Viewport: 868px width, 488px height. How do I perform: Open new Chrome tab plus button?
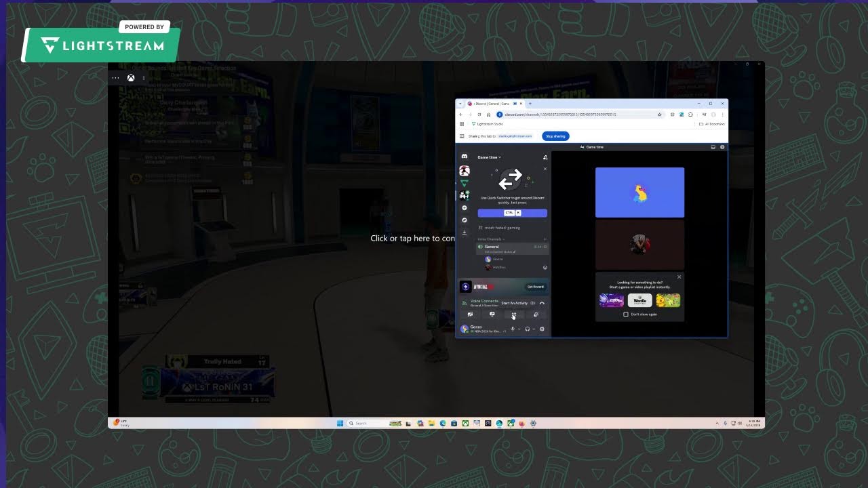click(530, 104)
